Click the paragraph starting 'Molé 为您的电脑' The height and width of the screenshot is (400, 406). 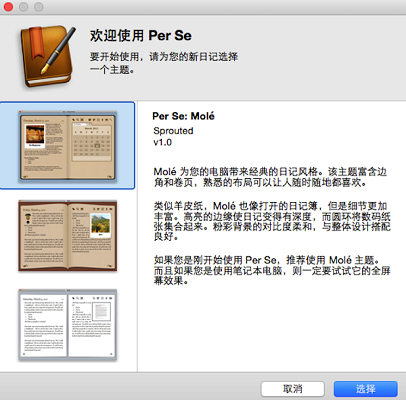tap(270, 177)
